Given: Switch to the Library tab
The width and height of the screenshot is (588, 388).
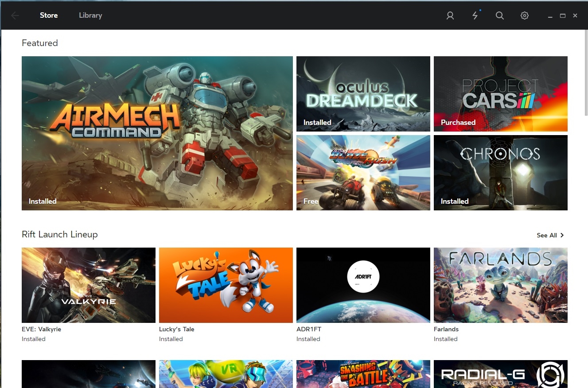Looking at the screenshot, I should tap(90, 15).
